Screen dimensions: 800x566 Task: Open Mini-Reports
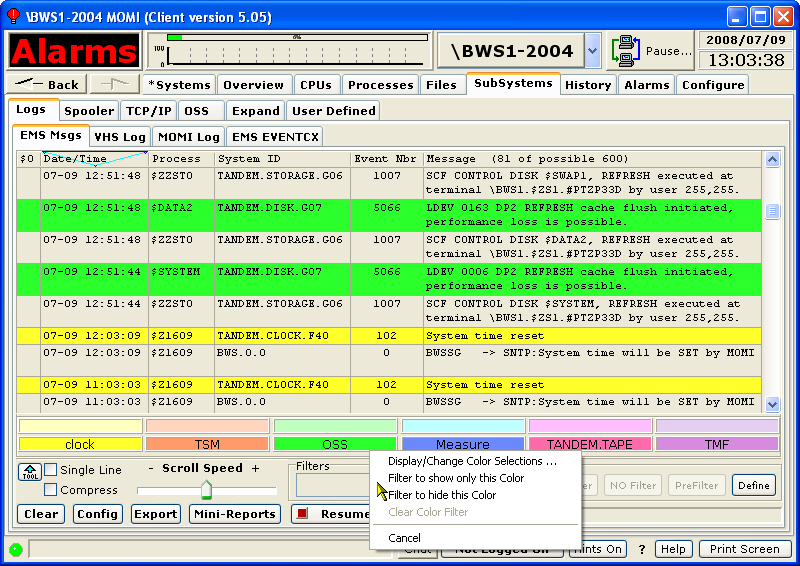(235, 513)
